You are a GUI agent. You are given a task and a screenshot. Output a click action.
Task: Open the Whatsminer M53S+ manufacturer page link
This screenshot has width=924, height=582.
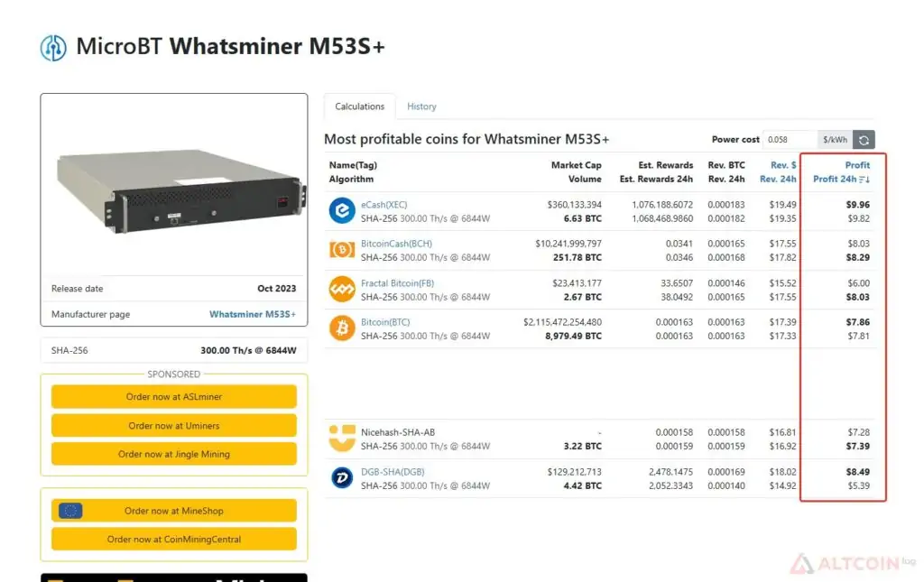pos(253,314)
